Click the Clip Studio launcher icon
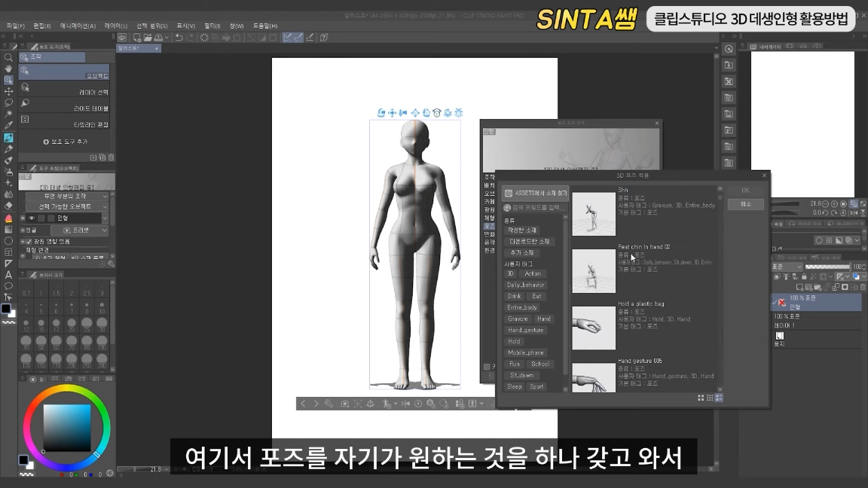 [122, 38]
